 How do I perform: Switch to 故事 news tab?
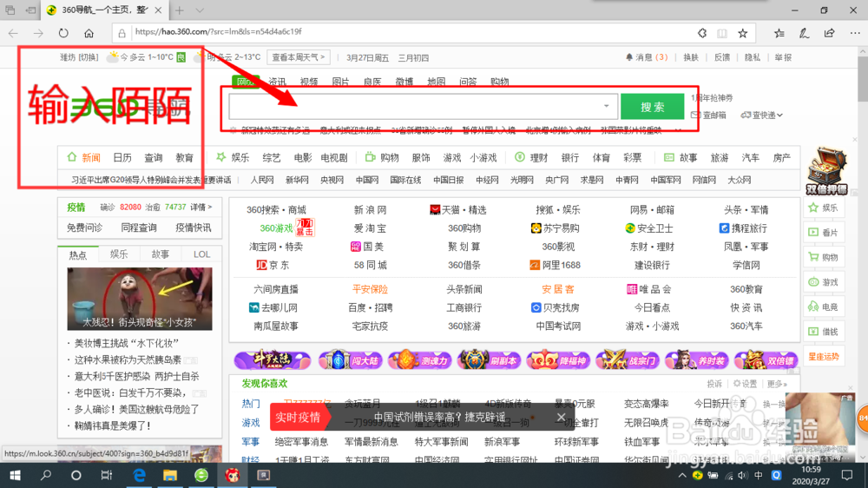161,254
